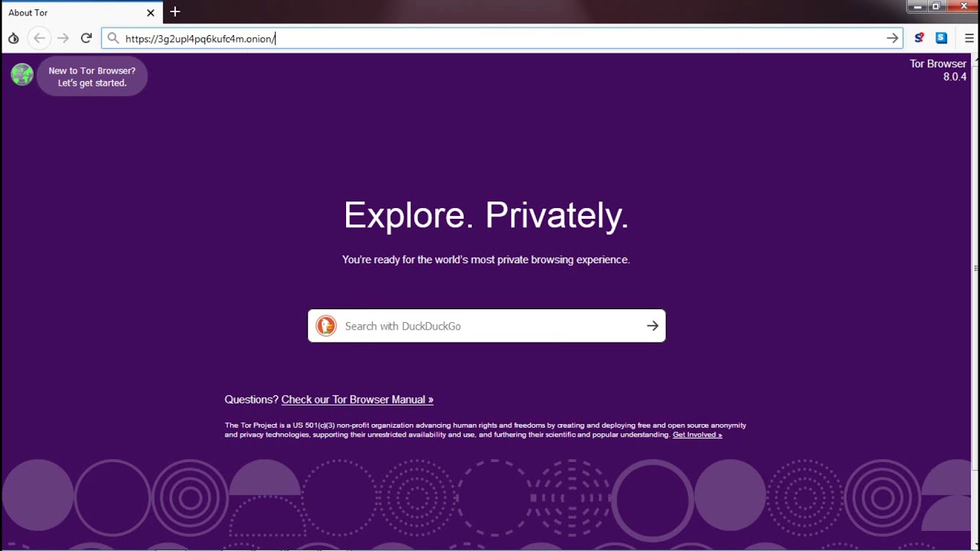
Task: Open the Tor onion button menu
Action: [x=13, y=38]
